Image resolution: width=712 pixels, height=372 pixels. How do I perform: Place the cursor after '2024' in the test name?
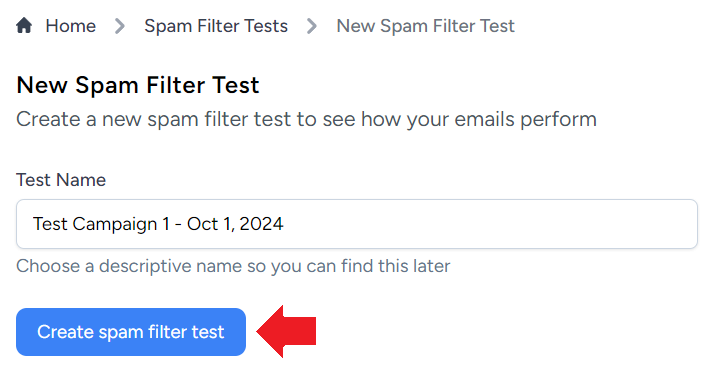point(284,224)
